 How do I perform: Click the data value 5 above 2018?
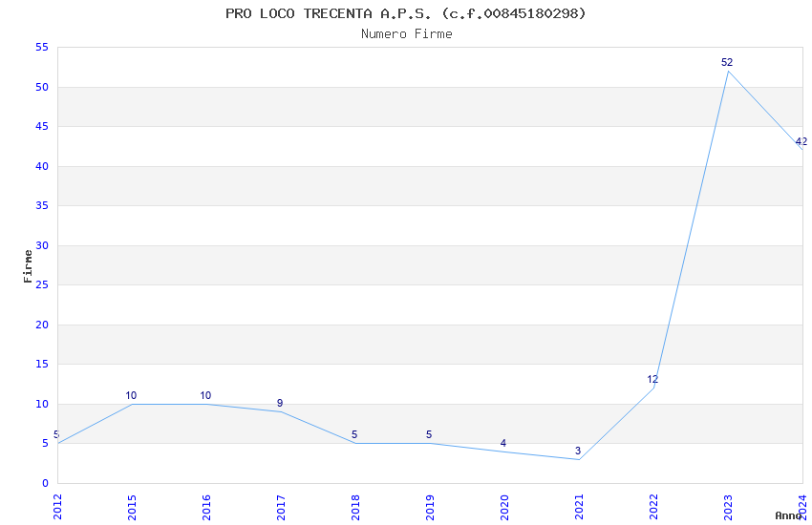(x=354, y=435)
